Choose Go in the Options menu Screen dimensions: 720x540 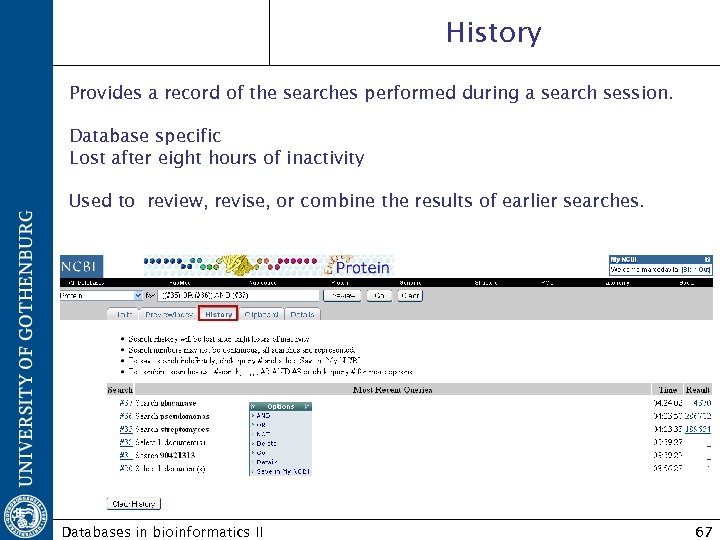point(260,453)
